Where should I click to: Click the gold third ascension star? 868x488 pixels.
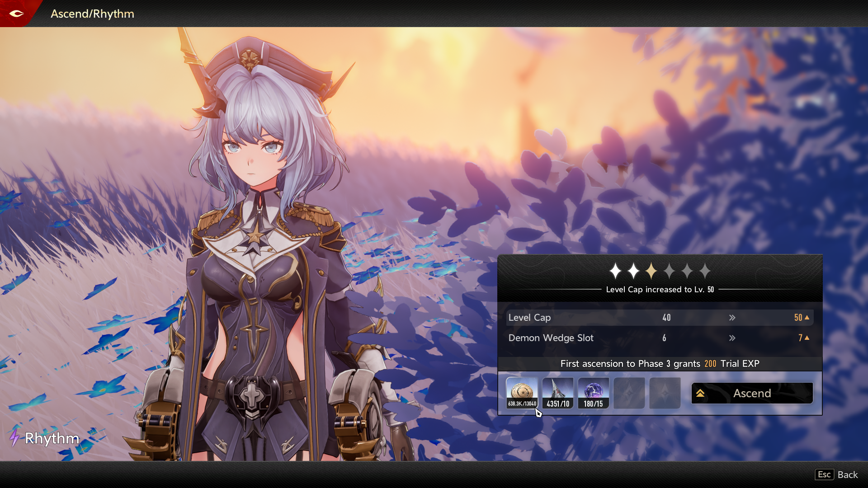(651, 271)
